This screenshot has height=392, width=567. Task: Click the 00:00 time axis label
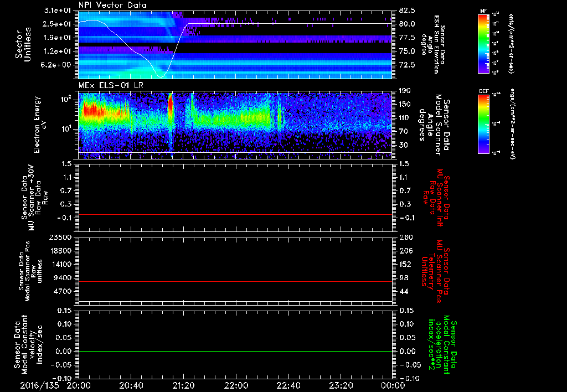[393, 385]
